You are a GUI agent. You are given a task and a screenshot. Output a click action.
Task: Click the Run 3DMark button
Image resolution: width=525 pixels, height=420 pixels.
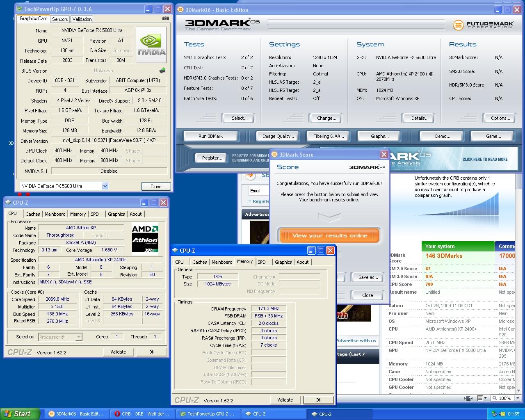point(210,136)
